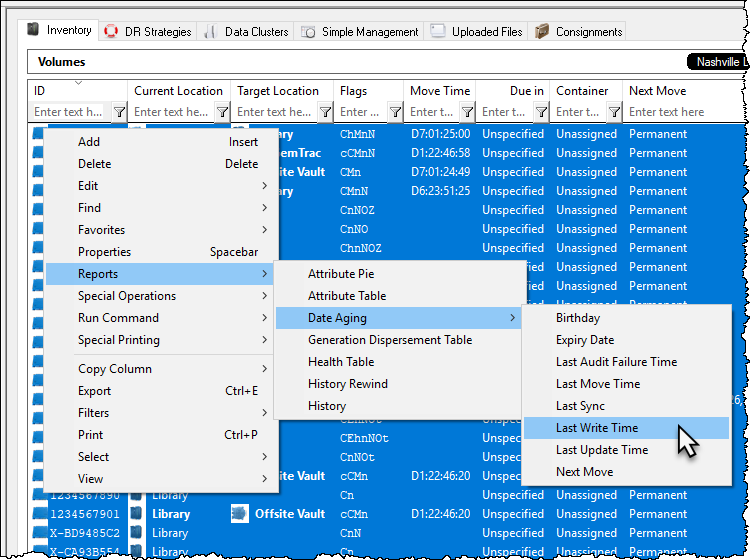Select Last Audit Failure Time report
Screen dimensions: 750x560
point(627,362)
